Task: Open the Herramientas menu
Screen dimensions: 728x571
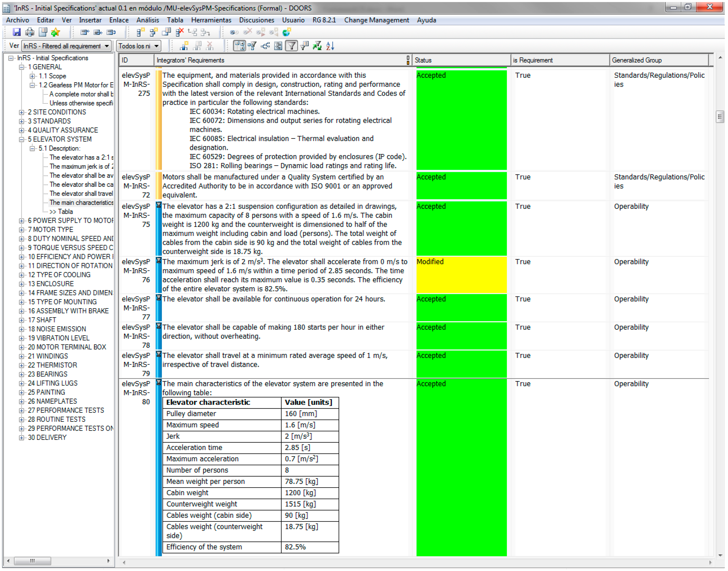Action: pos(211,20)
